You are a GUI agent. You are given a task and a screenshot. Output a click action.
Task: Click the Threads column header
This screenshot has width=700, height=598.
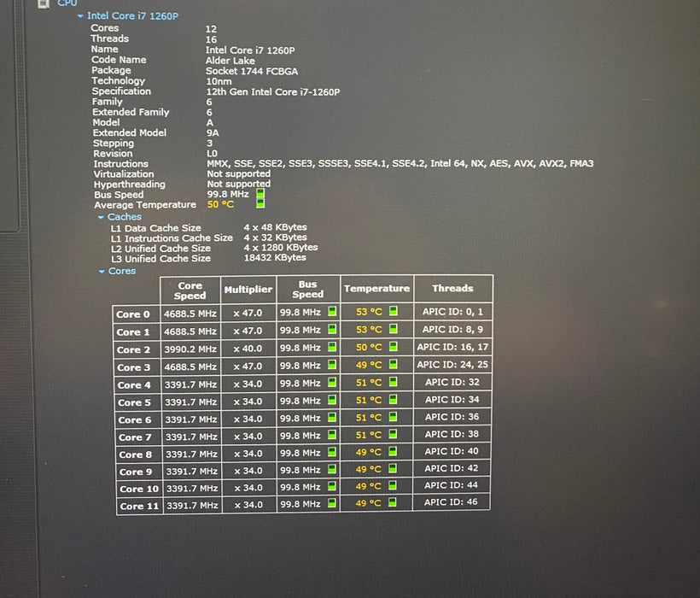click(x=452, y=288)
